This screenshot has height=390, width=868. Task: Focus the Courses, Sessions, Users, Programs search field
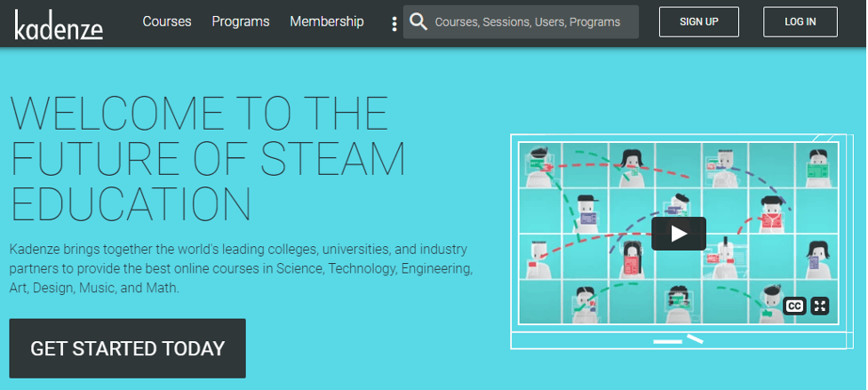click(x=521, y=22)
